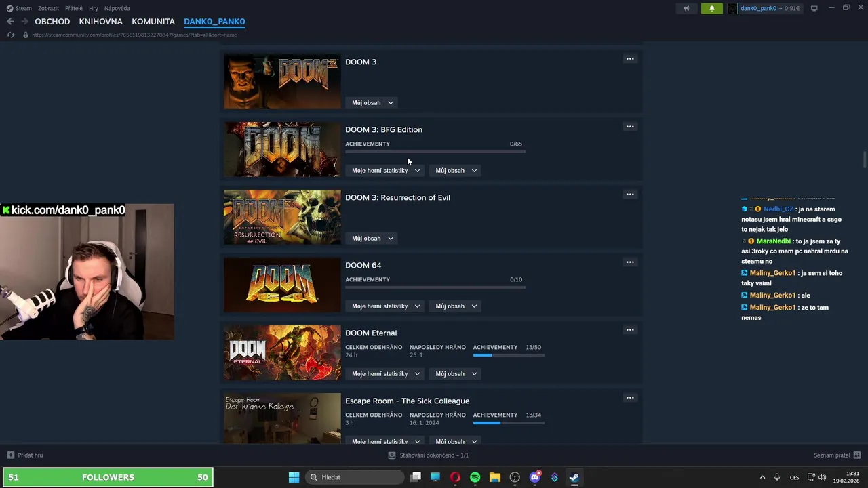Expand Můj obsah for DOOM 64

(x=456, y=306)
